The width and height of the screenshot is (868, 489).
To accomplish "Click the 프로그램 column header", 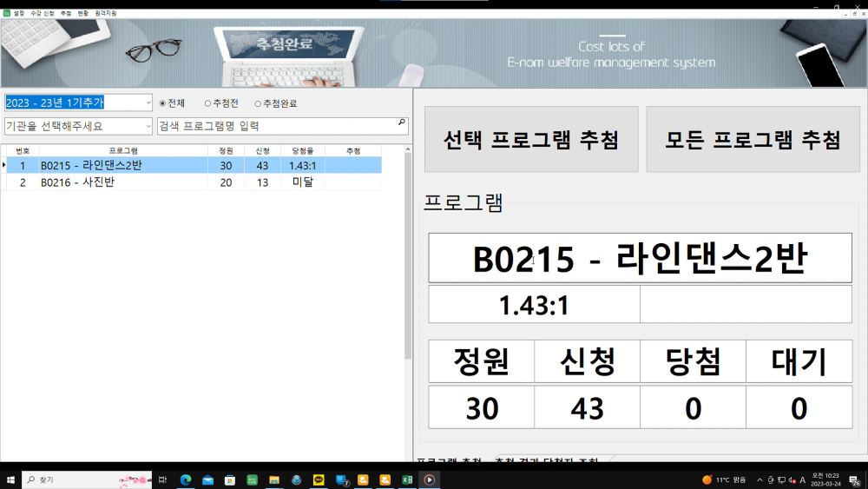I will [x=123, y=150].
